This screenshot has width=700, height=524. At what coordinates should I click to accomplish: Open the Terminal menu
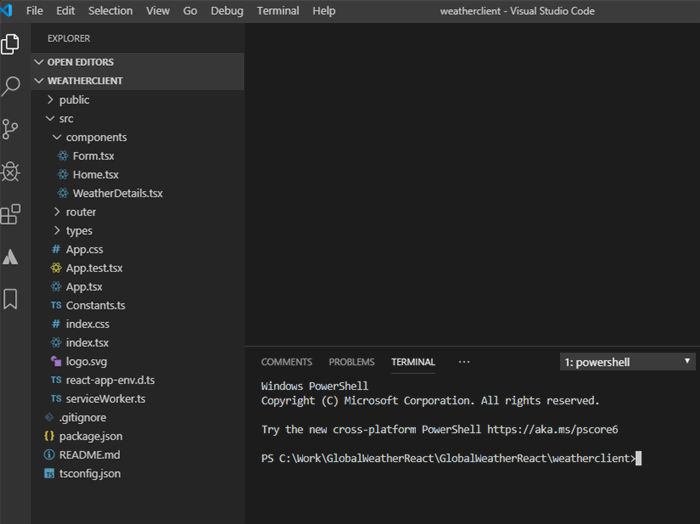278,11
